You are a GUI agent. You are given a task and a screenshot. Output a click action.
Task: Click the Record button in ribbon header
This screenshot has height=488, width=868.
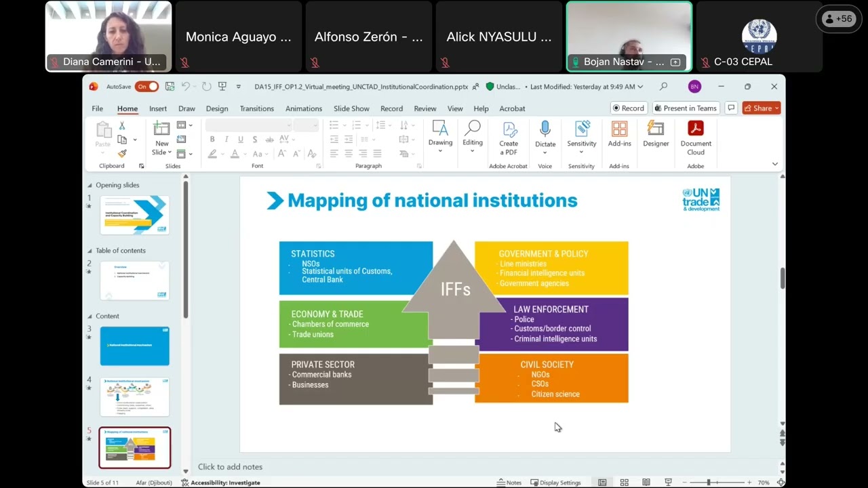point(629,108)
